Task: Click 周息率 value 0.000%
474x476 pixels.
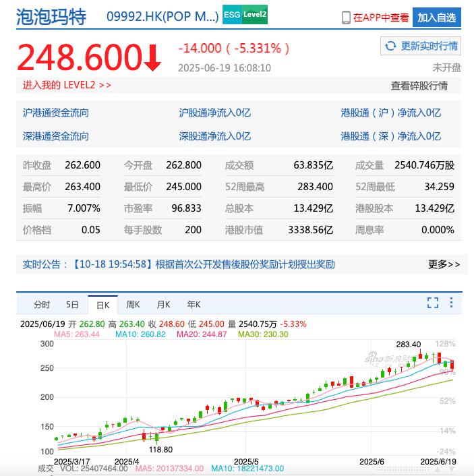Action: click(x=438, y=230)
